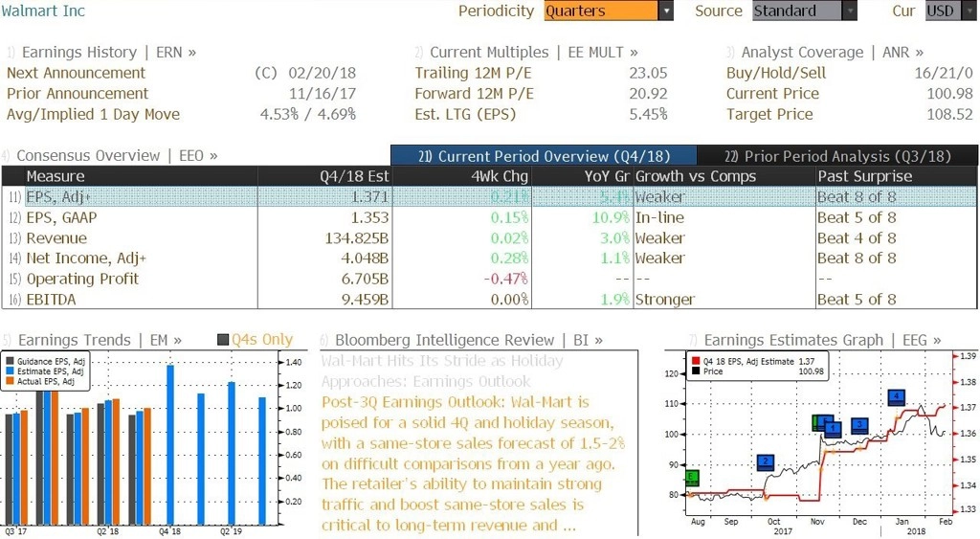Viewport: 980px width, 539px height.
Task: Open Current Multiples EE MULT link
Action: click(526, 53)
